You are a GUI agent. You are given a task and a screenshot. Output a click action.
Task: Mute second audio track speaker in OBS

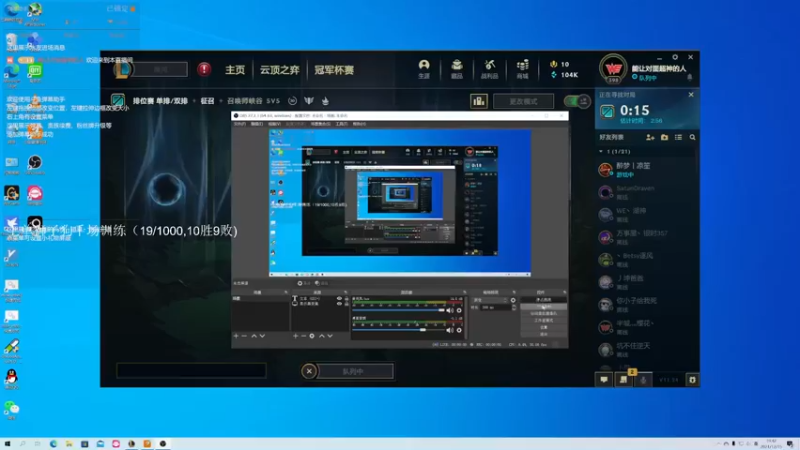coord(449,330)
